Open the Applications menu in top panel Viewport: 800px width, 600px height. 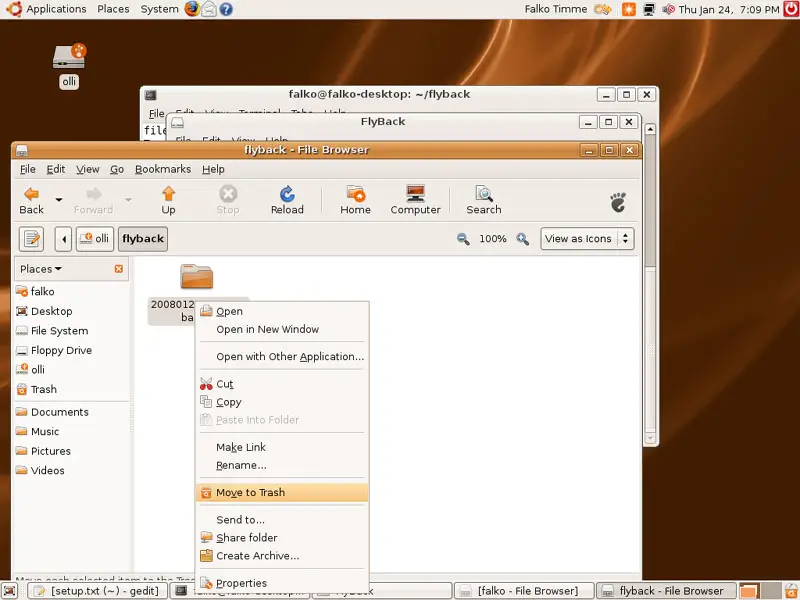[x=56, y=9]
